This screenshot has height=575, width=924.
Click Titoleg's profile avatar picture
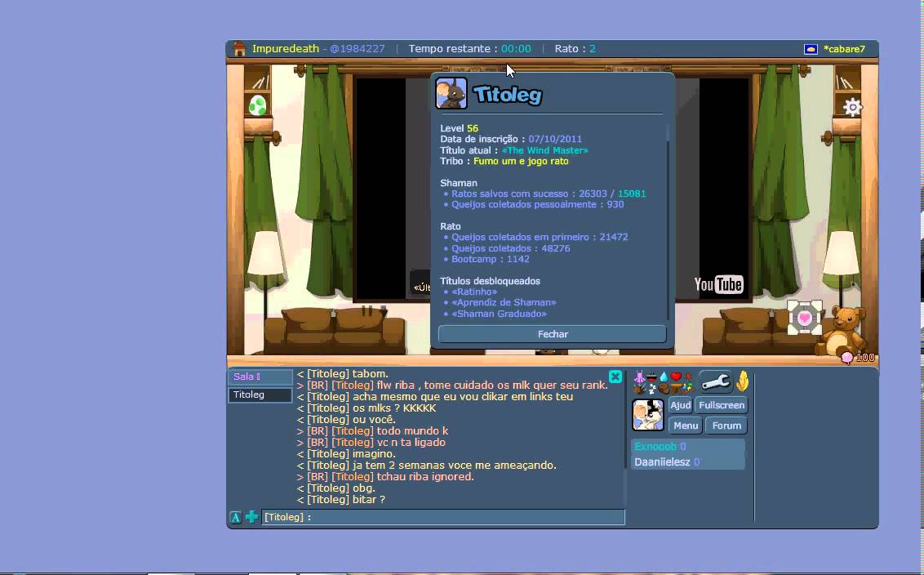[x=451, y=93]
